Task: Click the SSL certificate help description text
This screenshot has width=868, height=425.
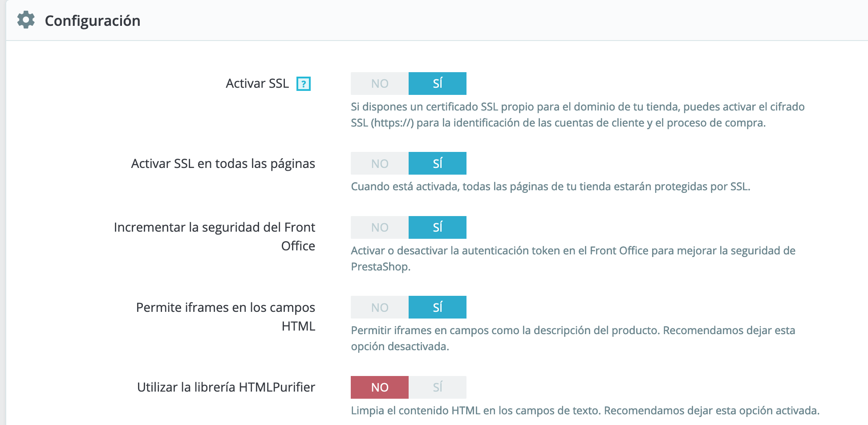Action: (578, 114)
